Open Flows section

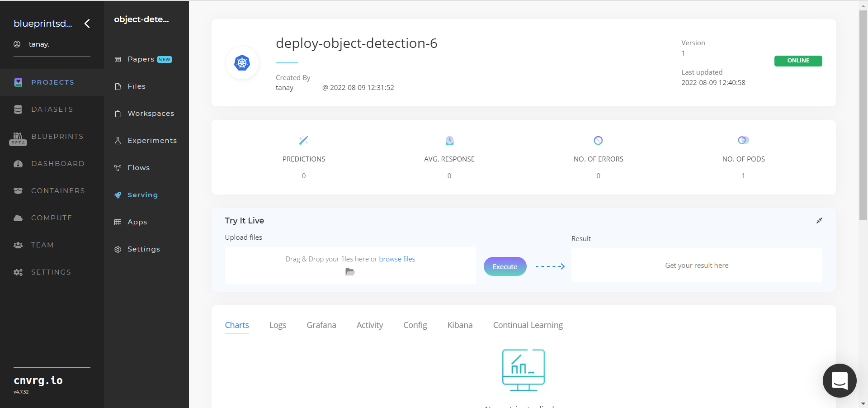[139, 168]
